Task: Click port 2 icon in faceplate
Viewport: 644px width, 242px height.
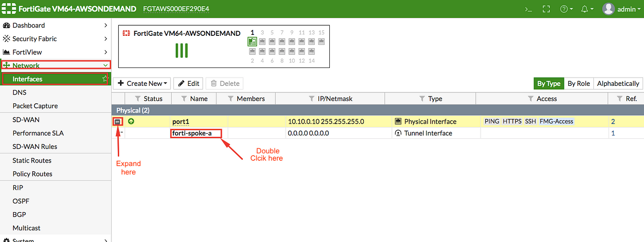Action: [x=252, y=51]
